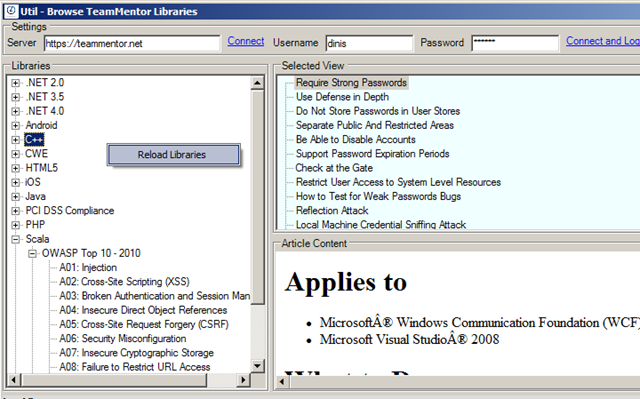Select the Java library
640x399 pixels.
[36, 197]
